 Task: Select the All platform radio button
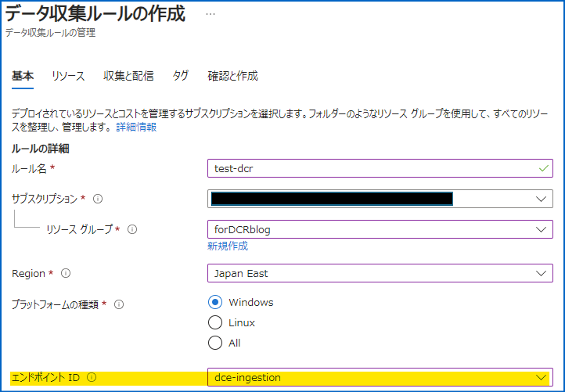pyautogui.click(x=215, y=343)
